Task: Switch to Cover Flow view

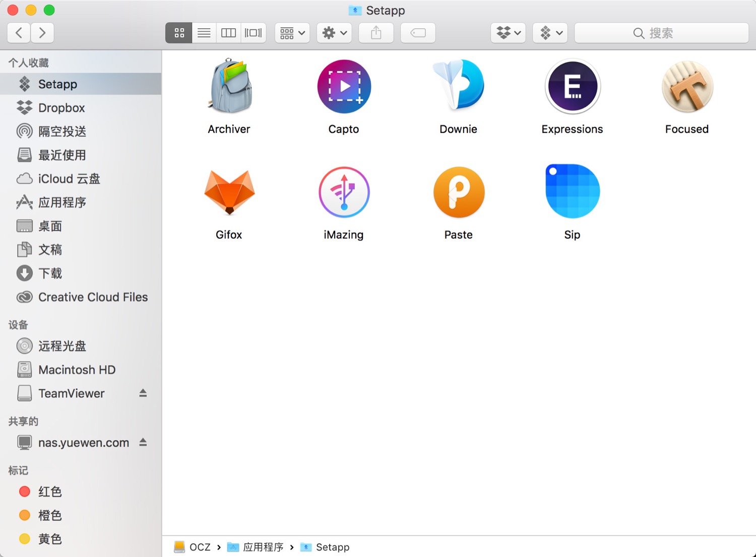Action: 253,33
